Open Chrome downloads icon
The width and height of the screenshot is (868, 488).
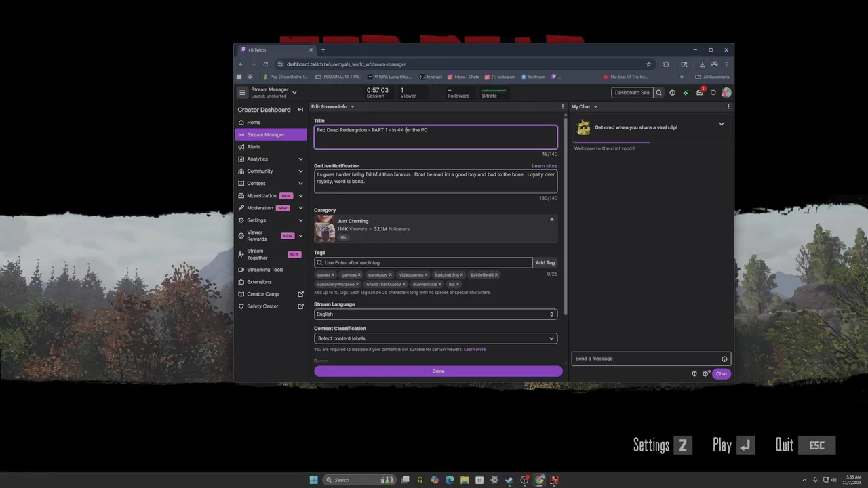702,64
